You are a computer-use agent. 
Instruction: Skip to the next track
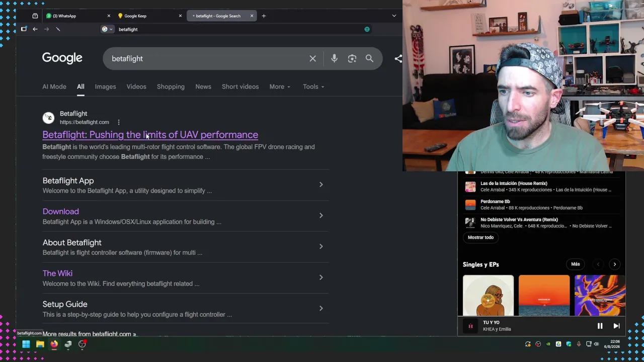click(x=616, y=326)
